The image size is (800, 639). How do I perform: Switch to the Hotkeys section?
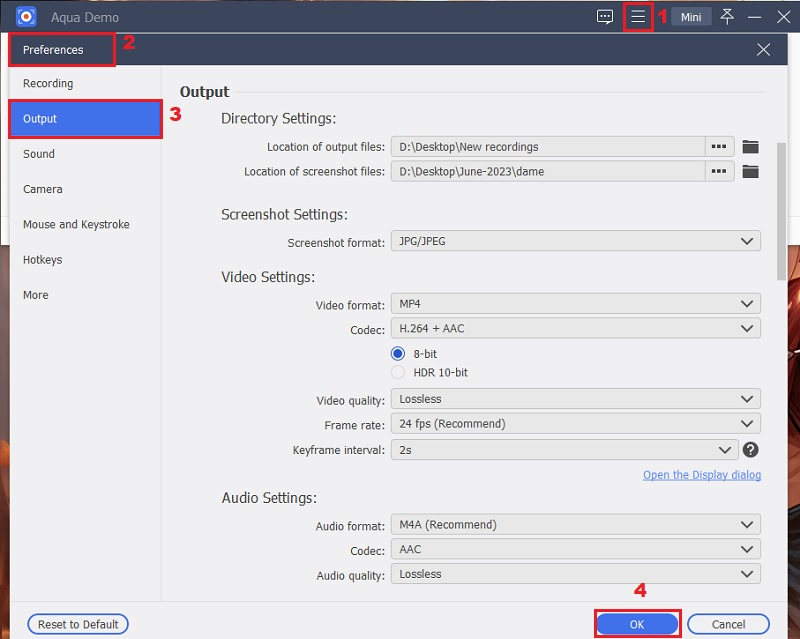(x=42, y=259)
